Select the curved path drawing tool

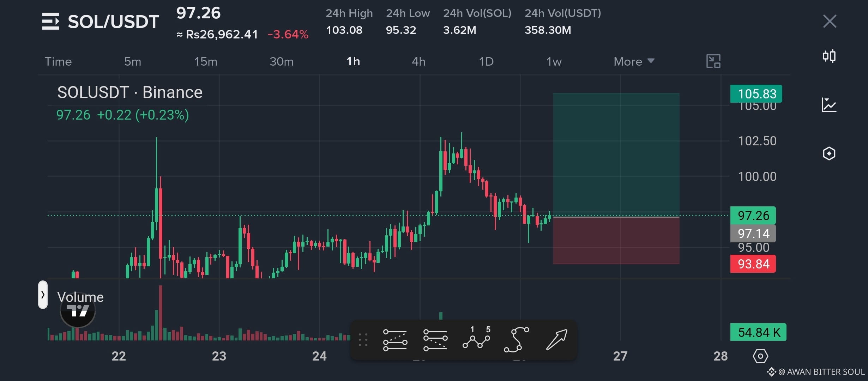click(x=517, y=340)
